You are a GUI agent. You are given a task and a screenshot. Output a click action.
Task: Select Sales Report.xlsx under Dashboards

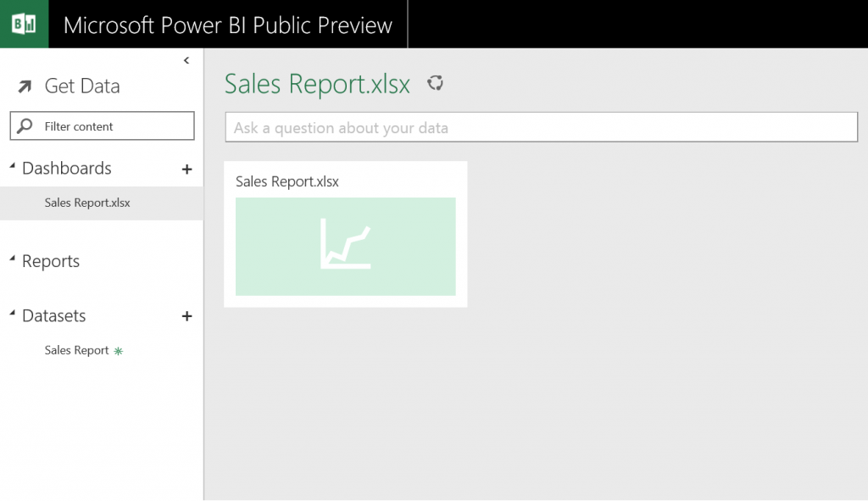(x=87, y=203)
